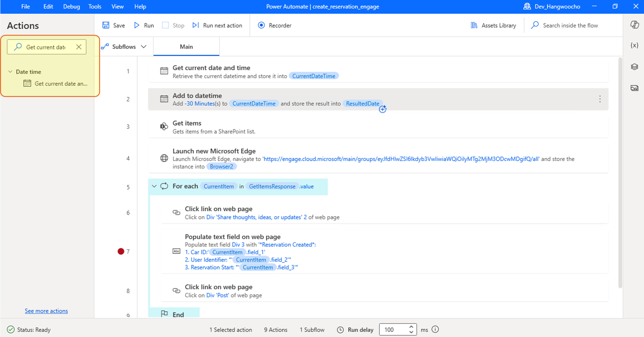The width and height of the screenshot is (644, 337).
Task: Click the text field icon of step 7
Action: pyautogui.click(x=176, y=251)
